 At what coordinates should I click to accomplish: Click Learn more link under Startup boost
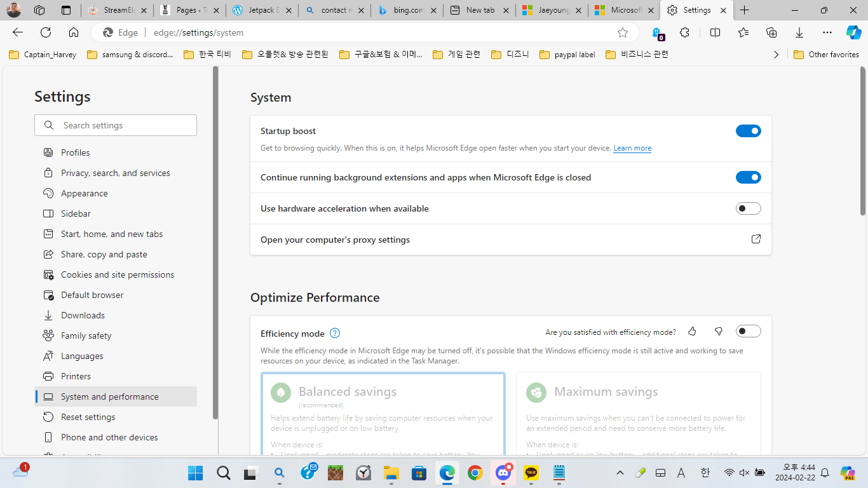point(632,148)
